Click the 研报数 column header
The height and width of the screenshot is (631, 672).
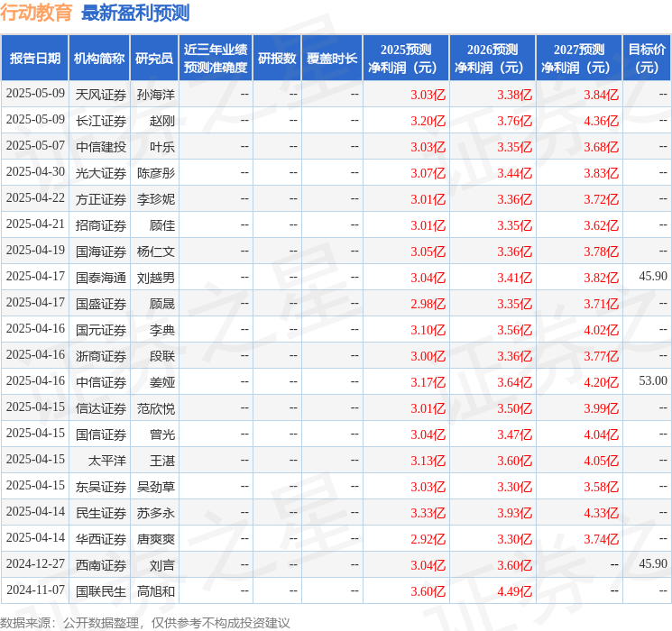point(277,59)
